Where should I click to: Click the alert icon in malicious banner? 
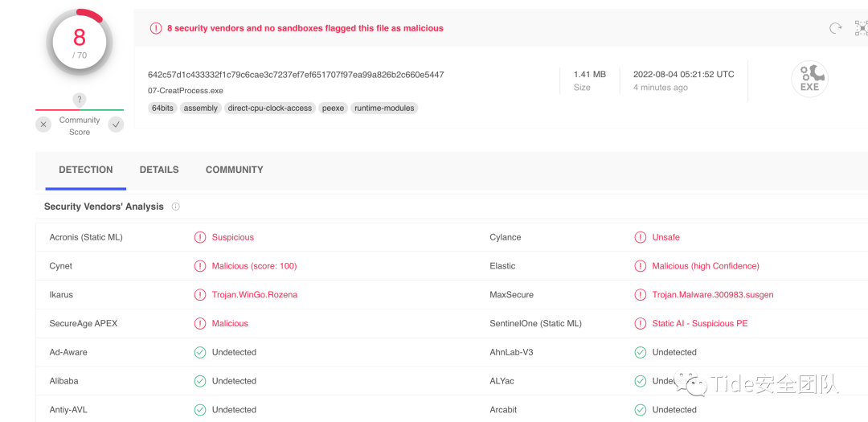[156, 28]
